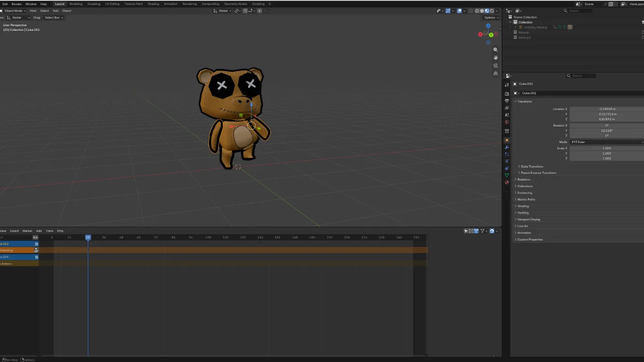Open the Modifiers wrench properties tab
Image resolution: width=644 pixels, height=362 pixels.
click(x=507, y=147)
